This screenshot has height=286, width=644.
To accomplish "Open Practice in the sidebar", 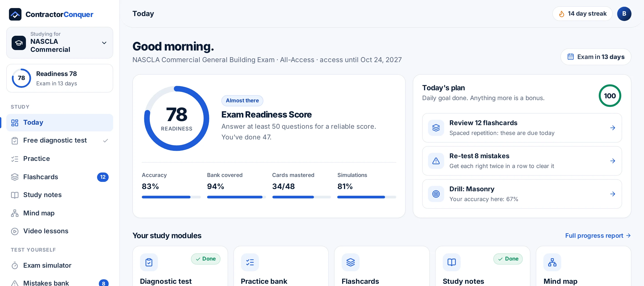I will tap(59, 159).
